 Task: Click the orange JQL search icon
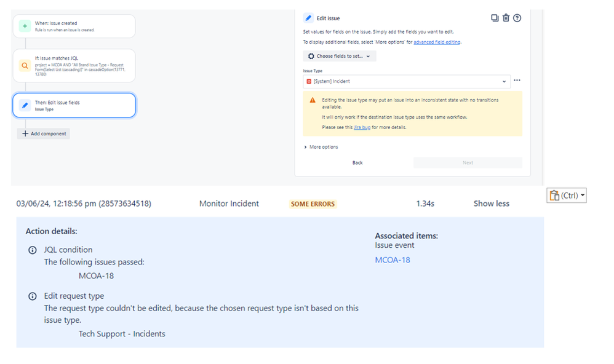coord(25,65)
